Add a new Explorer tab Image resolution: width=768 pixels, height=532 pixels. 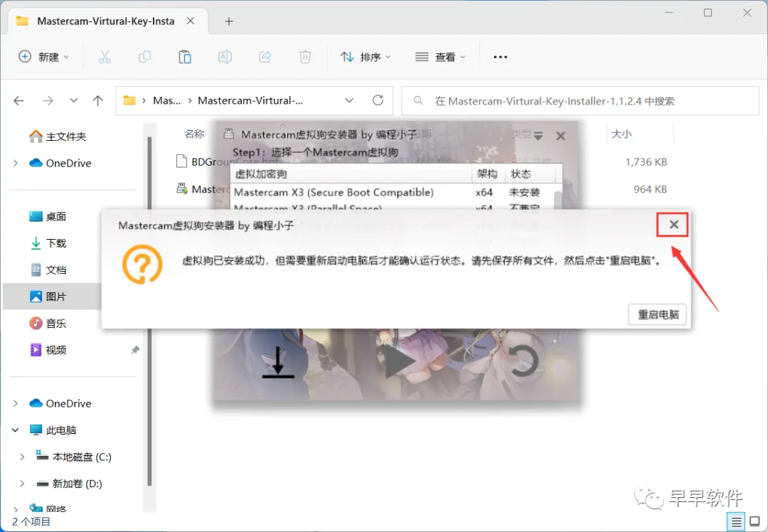click(x=229, y=21)
